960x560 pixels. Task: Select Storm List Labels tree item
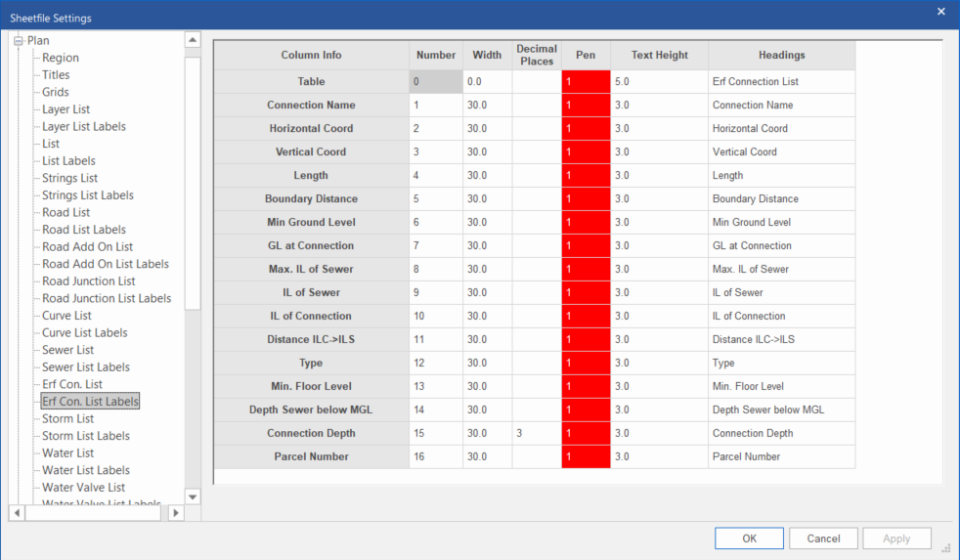tap(85, 436)
